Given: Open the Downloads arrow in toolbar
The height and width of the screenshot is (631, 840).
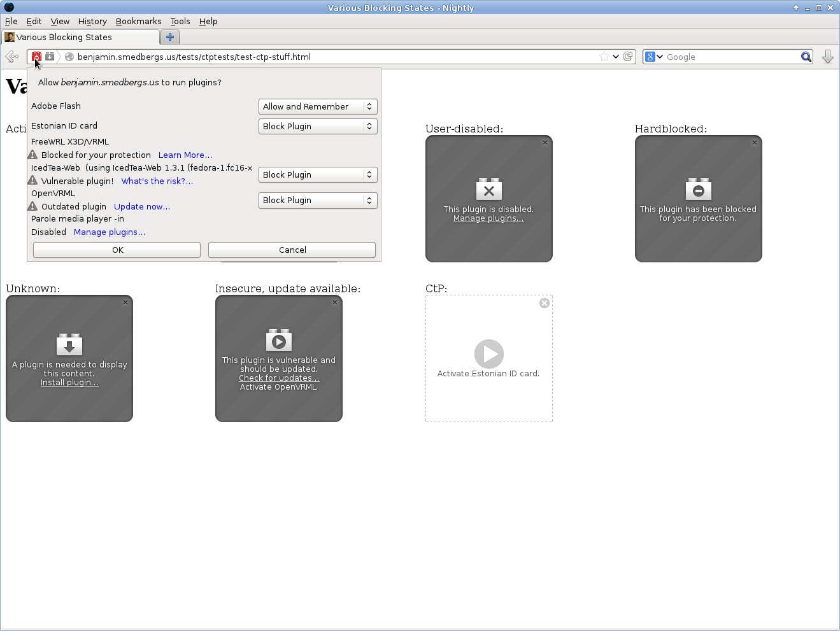Looking at the screenshot, I should (x=827, y=57).
